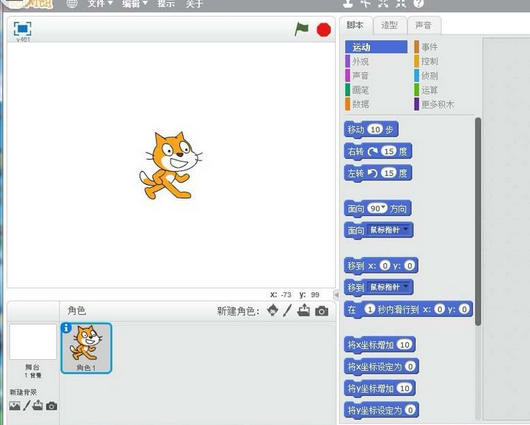This screenshot has height=425, width=530.
Task: Click the 10 field in the 移动 steps block
Action: tap(375, 129)
